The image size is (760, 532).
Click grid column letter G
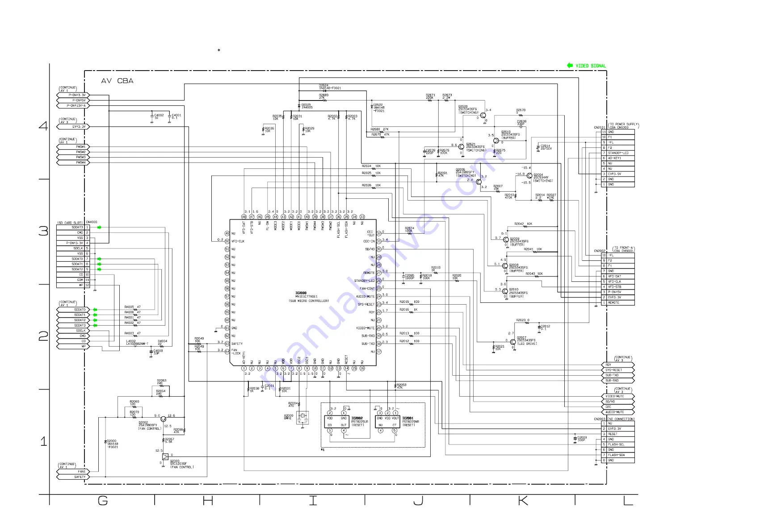[103, 501]
